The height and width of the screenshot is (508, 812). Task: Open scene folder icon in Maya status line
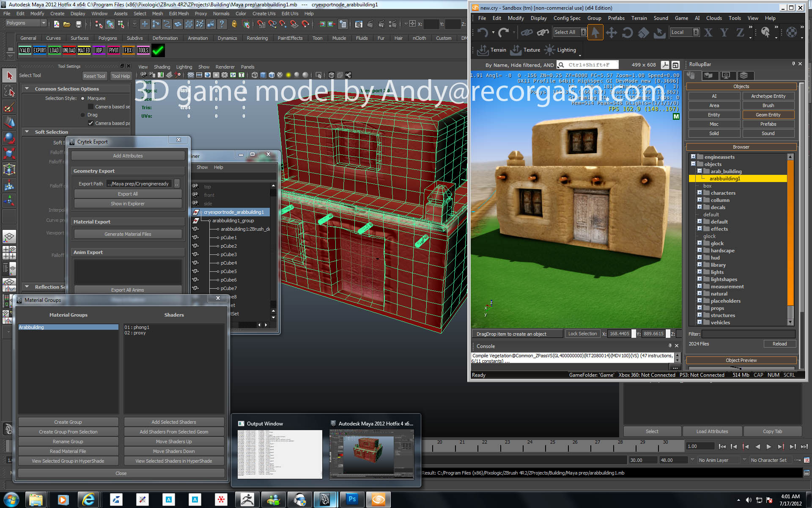click(x=67, y=24)
